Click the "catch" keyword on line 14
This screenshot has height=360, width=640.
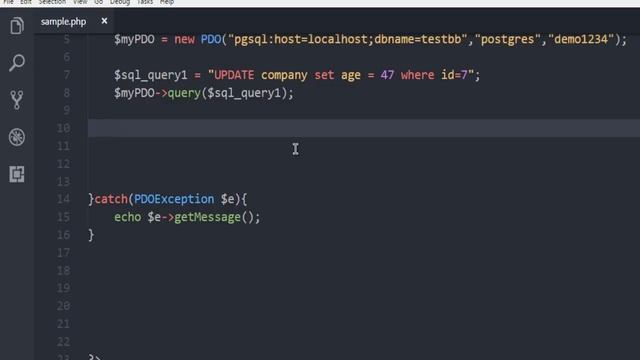(x=111, y=199)
